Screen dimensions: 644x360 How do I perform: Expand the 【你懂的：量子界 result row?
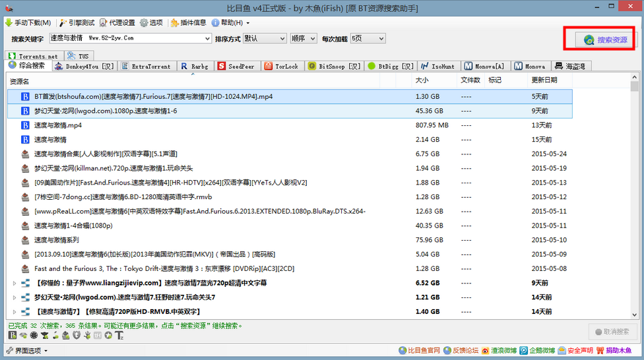point(15,283)
